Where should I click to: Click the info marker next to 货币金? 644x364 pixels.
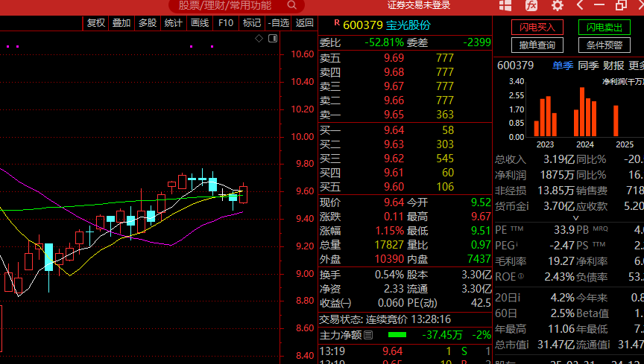pos(528,206)
